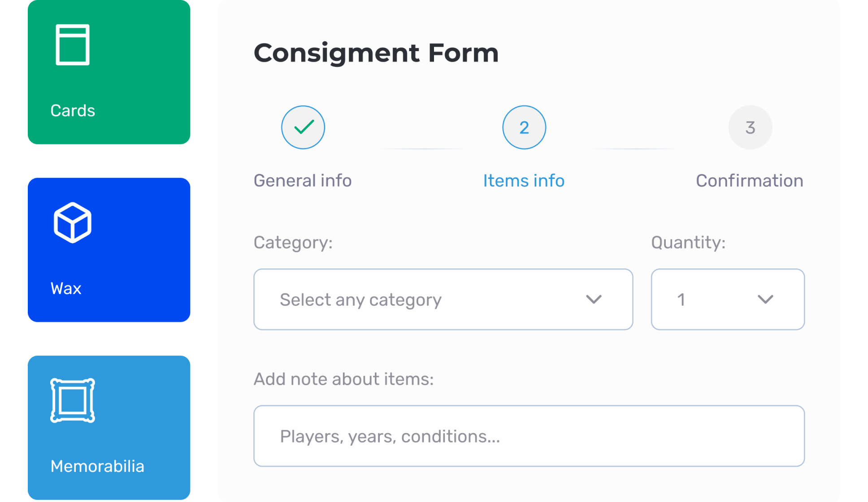Open the Quantity selector showing 1

click(x=727, y=299)
